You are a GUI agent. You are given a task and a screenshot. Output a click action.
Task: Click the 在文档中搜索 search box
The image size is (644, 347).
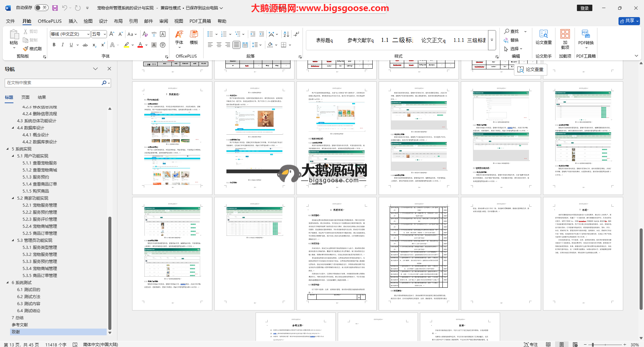point(54,83)
